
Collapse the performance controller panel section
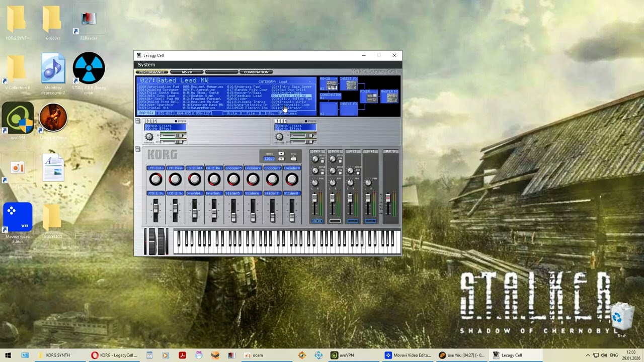pos(137,149)
